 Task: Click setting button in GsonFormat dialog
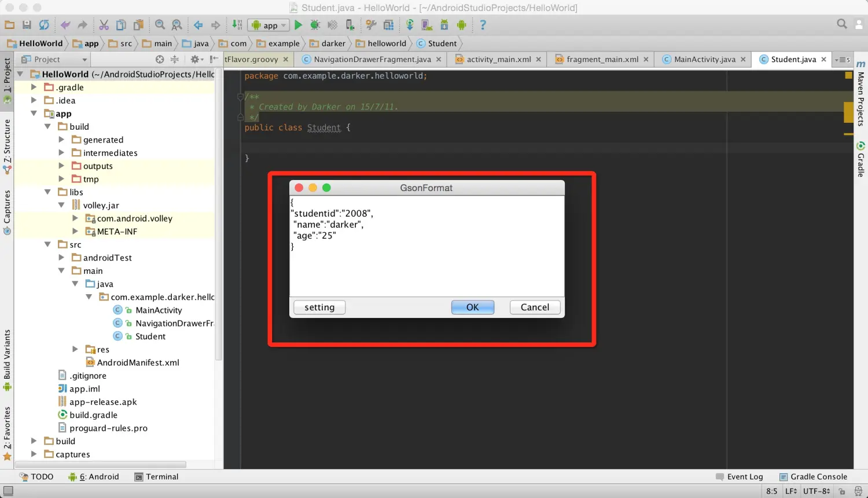pos(319,307)
